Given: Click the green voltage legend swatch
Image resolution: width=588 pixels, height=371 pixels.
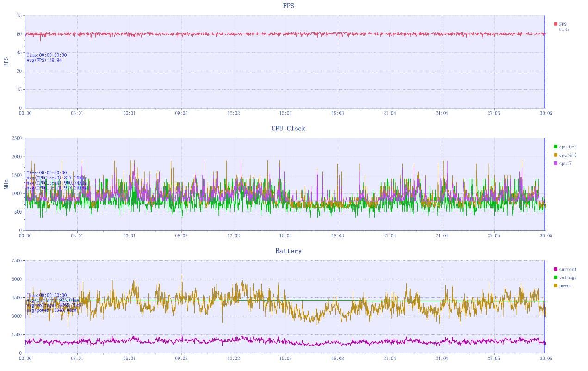Looking at the screenshot, I should tap(556, 278).
